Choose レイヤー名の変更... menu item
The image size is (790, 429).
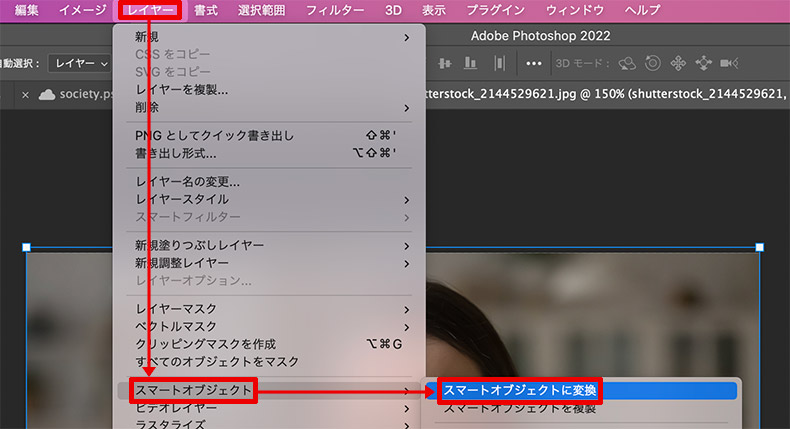click(271, 181)
